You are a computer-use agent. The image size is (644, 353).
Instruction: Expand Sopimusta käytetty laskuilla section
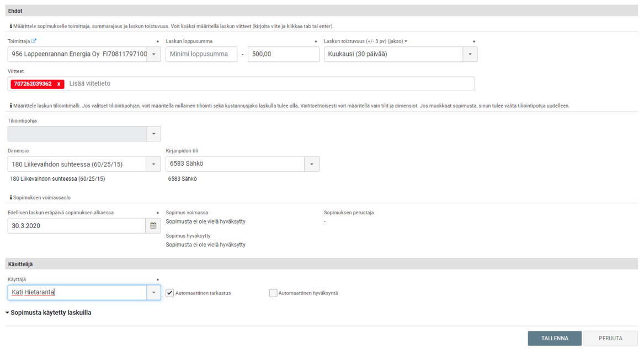pos(49,313)
